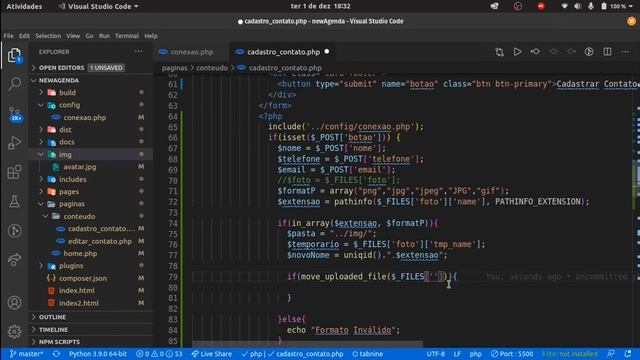This screenshot has width=640, height=360.
Task: Click the Live Share status bar item
Action: pos(211,354)
